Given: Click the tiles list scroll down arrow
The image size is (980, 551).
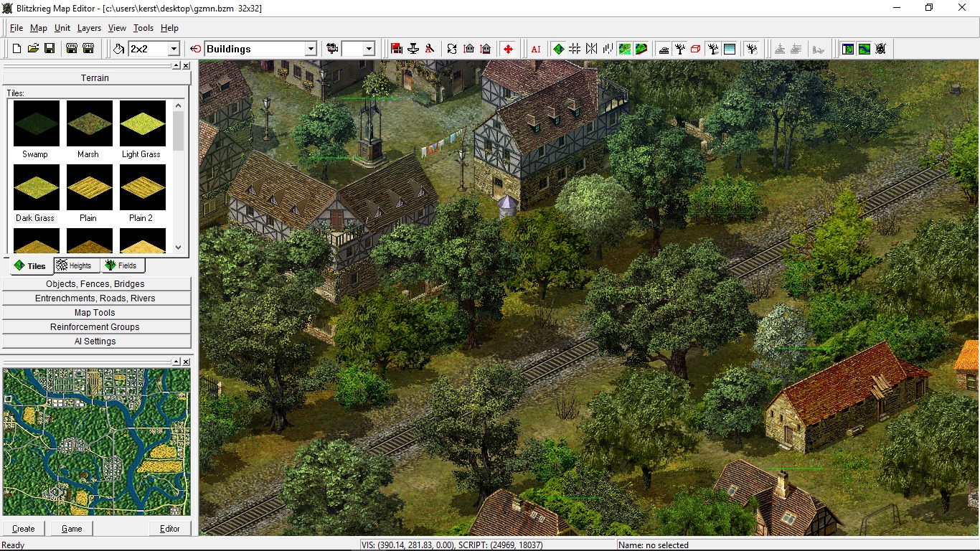Looking at the screenshot, I should pos(179,248).
